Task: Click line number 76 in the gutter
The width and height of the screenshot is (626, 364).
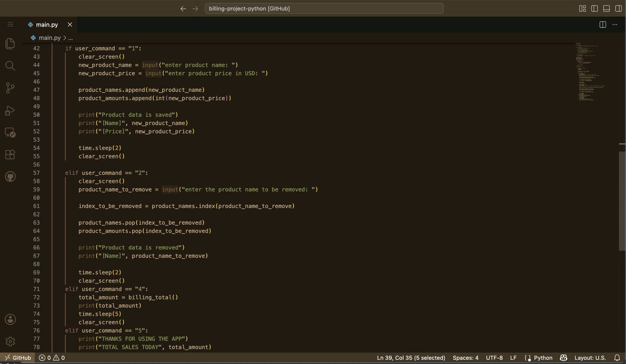Action: pos(36,330)
